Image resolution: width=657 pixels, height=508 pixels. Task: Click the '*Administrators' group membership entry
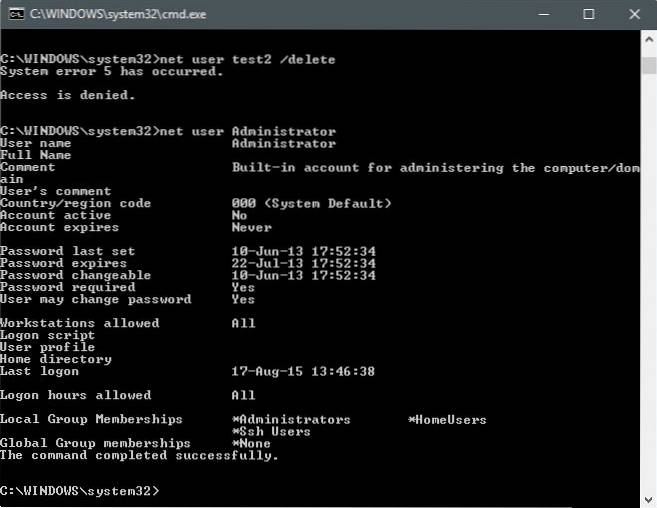(x=291, y=420)
